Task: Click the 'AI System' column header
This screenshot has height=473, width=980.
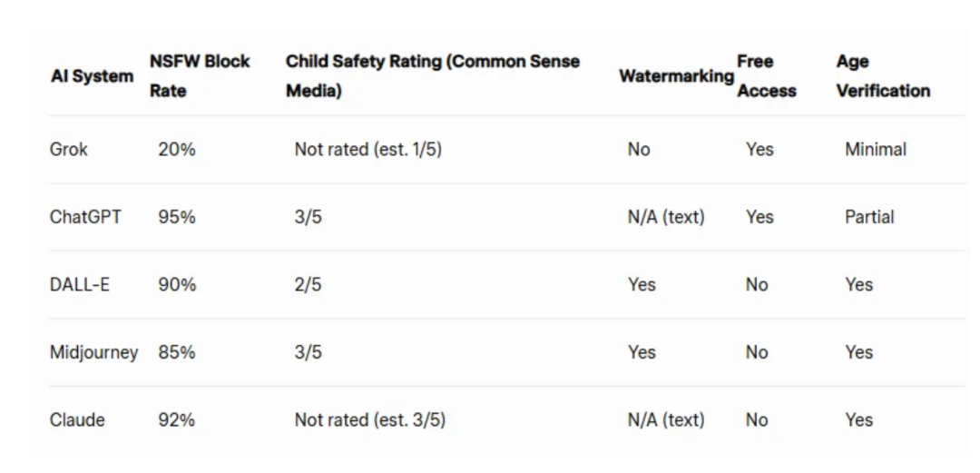Action: 92,76
